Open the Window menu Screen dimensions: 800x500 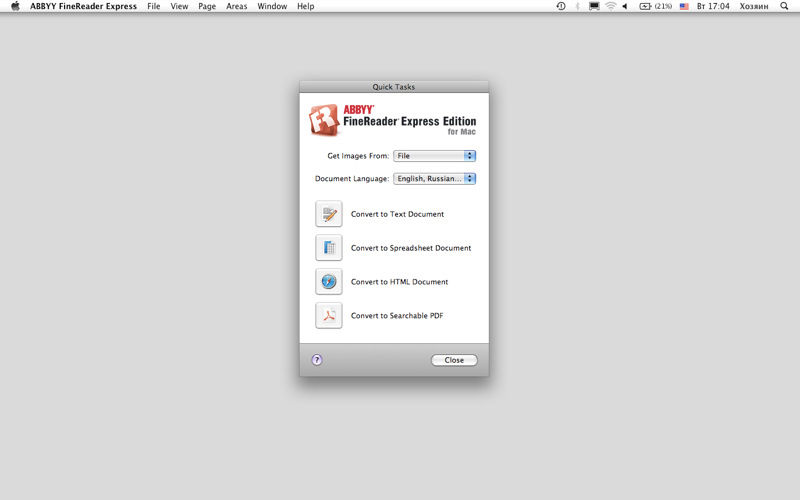(272, 6)
